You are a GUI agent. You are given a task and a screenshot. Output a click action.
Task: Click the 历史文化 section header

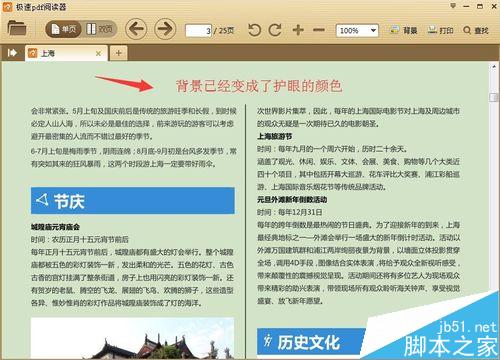(311, 342)
